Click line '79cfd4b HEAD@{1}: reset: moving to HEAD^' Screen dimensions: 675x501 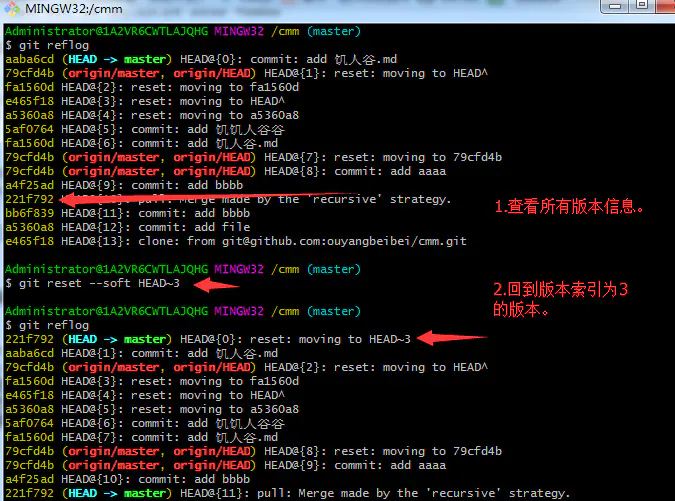(x=247, y=73)
